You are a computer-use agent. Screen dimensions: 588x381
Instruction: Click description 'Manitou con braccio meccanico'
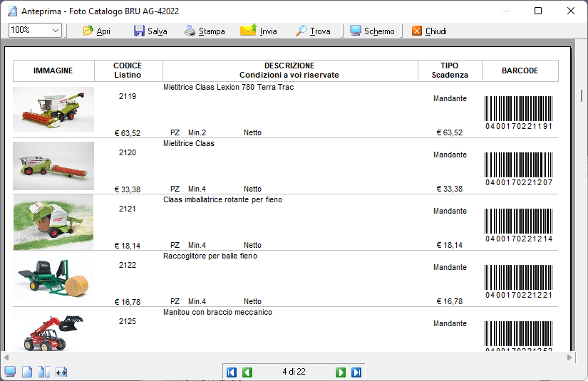pos(217,312)
